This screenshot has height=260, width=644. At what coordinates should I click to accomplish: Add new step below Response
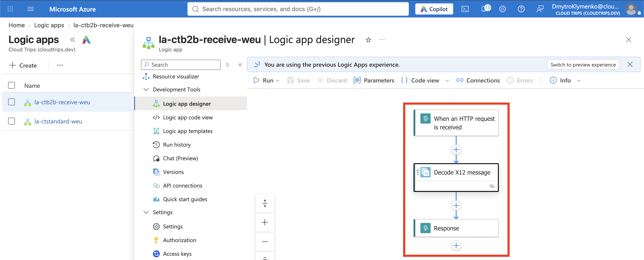pyautogui.click(x=456, y=246)
